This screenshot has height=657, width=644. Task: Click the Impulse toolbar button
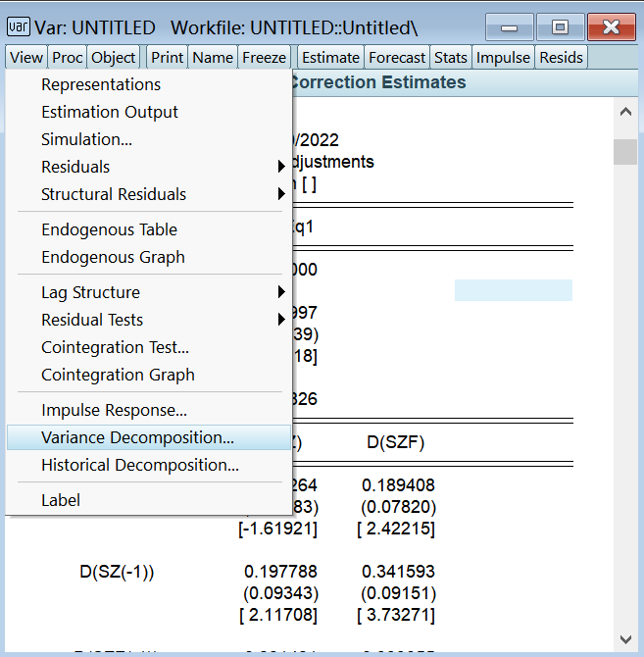pos(504,58)
